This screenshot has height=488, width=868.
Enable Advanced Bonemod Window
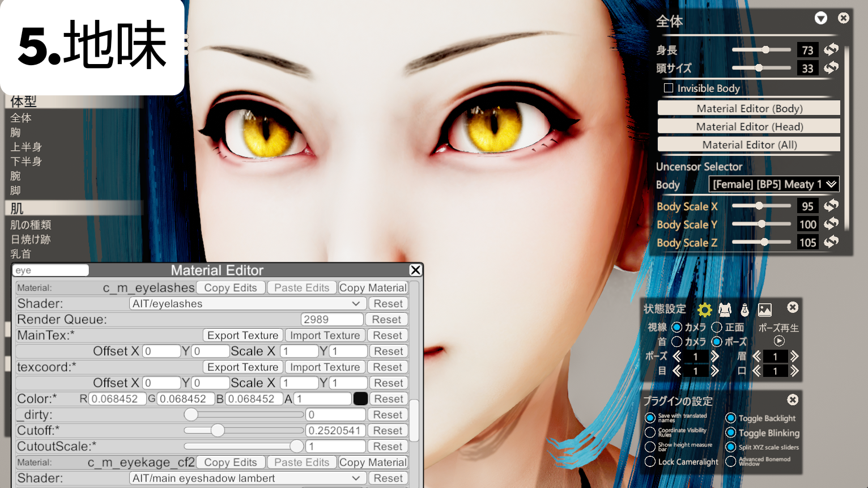click(731, 462)
